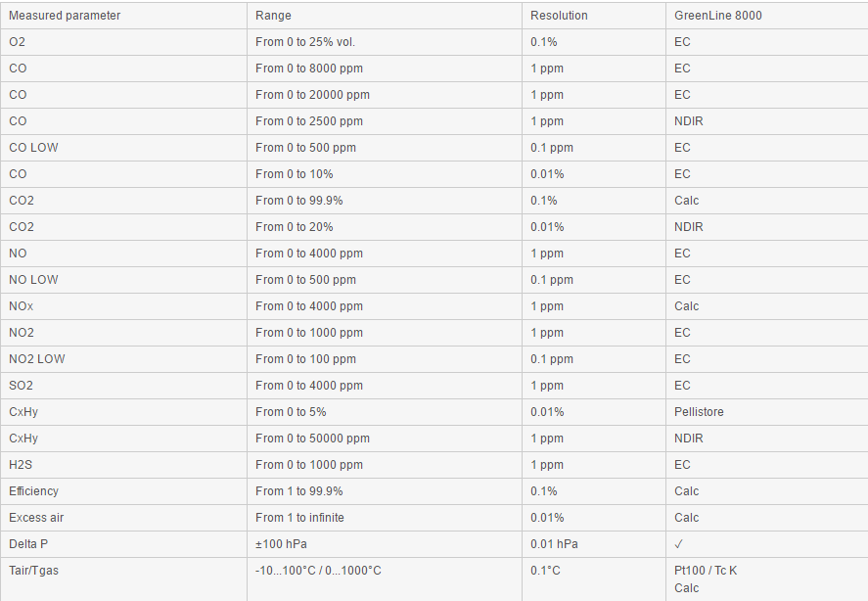Select the Pellistore sensor cell

(x=699, y=412)
